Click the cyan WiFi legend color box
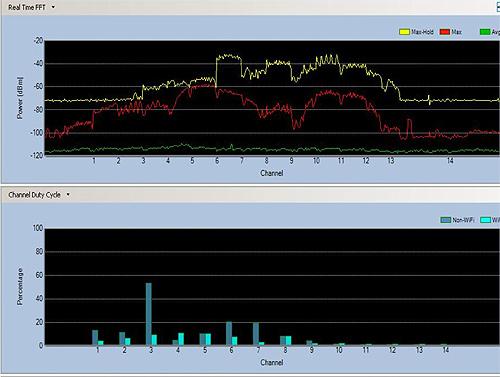The width and height of the screenshot is (500, 377). point(485,220)
